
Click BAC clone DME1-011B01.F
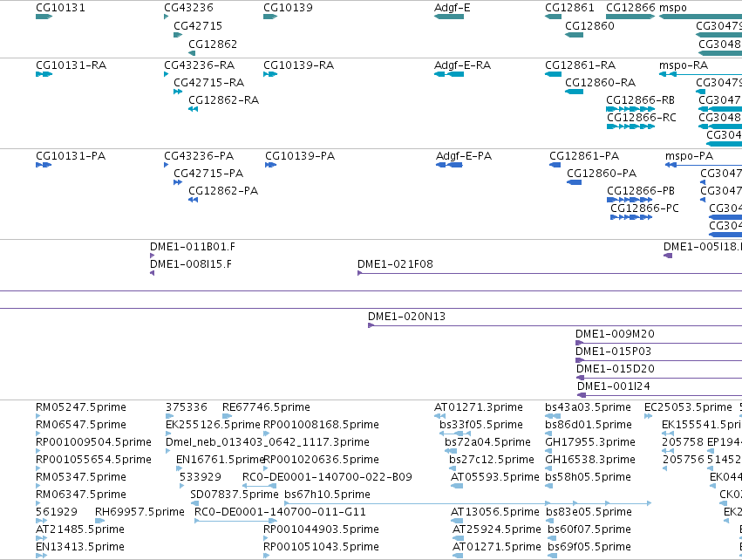tap(193, 247)
